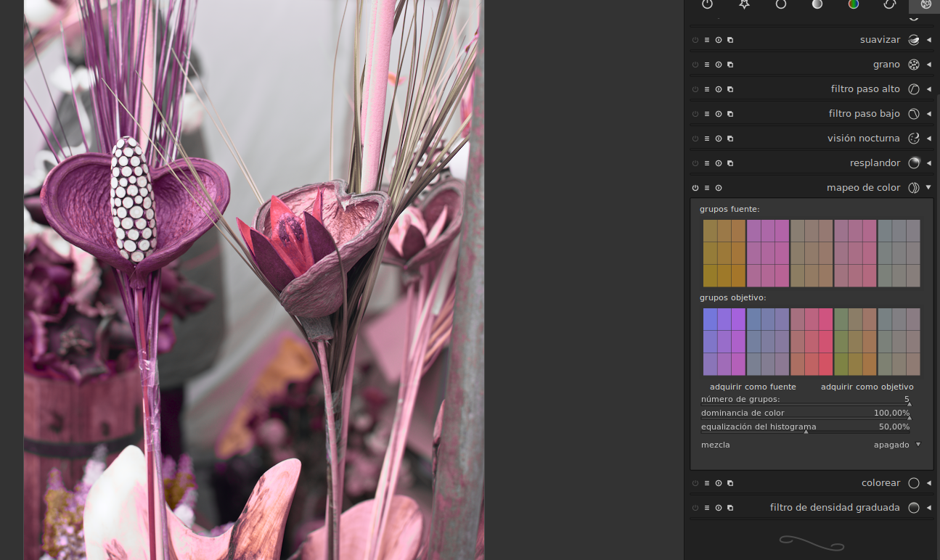The image size is (940, 560).
Task: Expand the suavizar module
Action: [929, 40]
